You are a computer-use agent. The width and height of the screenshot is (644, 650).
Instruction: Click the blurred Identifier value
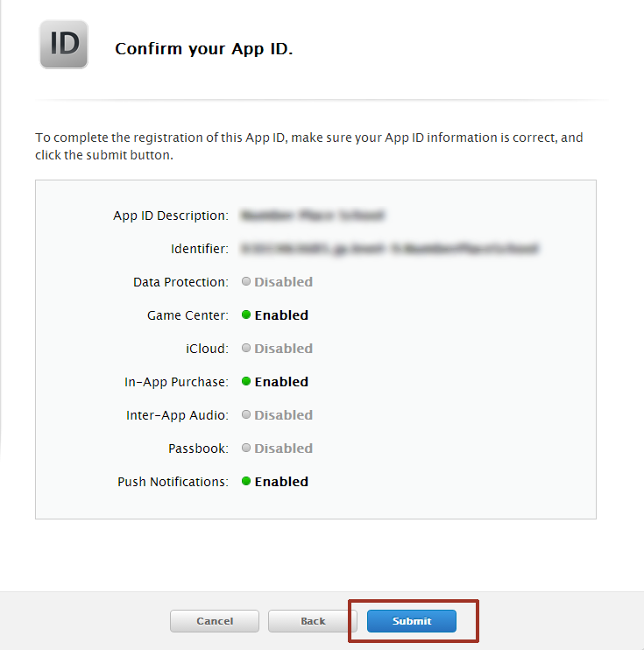pyautogui.click(x=389, y=248)
